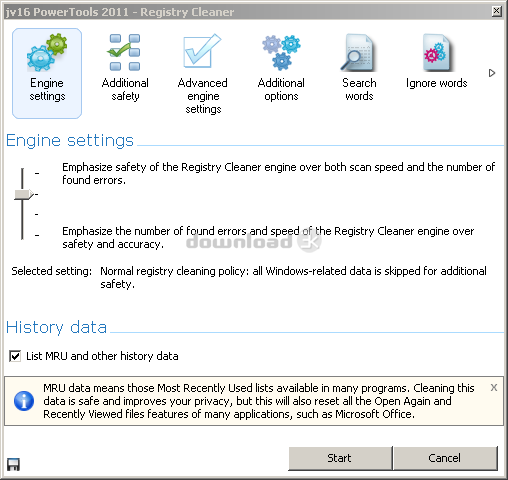Select the Engine settings gears icon
508x480 pixels.
click(x=47, y=52)
